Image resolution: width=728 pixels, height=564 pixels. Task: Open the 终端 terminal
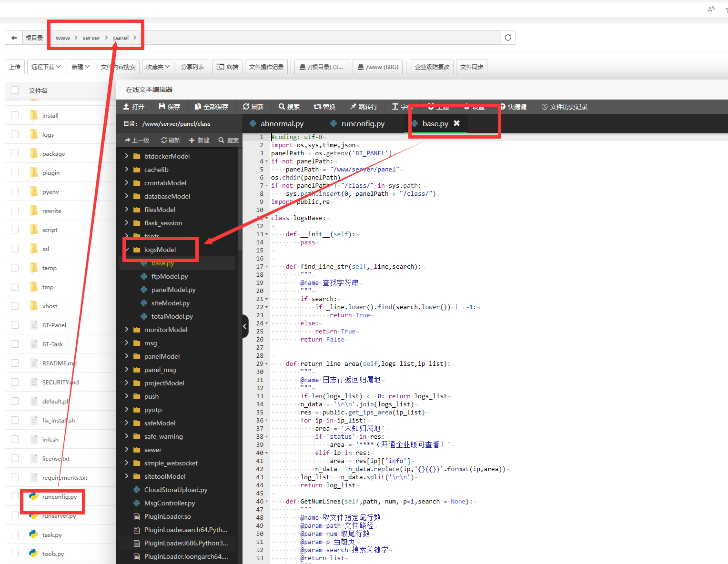(227, 67)
